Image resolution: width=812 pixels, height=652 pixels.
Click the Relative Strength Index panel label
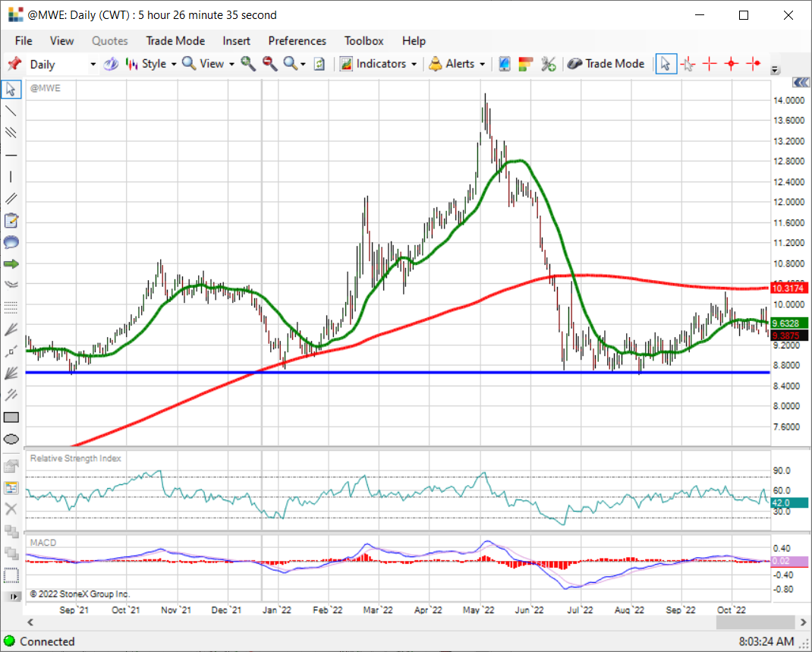76,458
